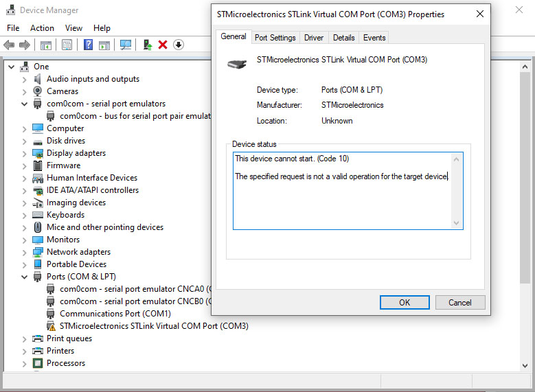The height and width of the screenshot is (392, 535).
Task: Close the STLink Properties dialog
Action: pos(480,14)
